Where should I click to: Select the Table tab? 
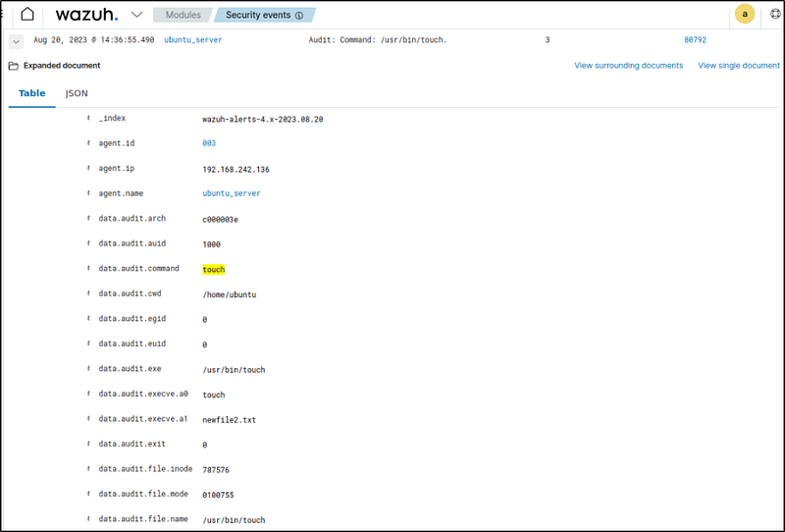[32, 93]
